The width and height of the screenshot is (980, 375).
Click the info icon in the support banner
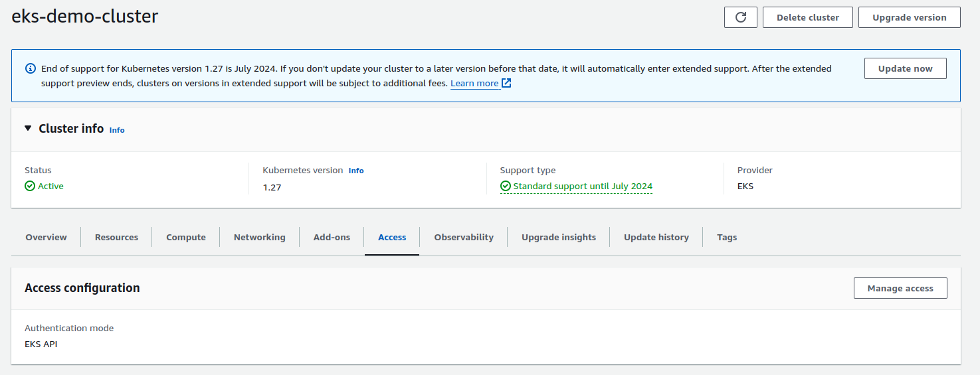(31, 68)
